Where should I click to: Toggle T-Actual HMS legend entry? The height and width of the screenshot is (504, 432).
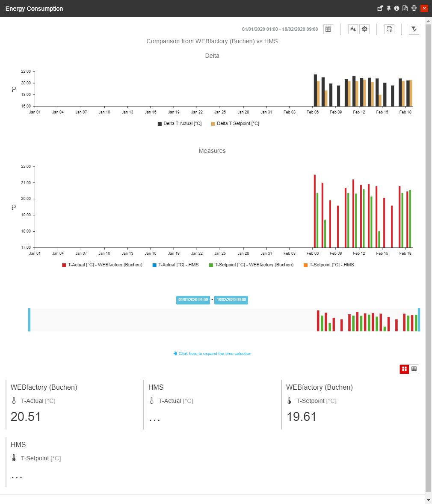(x=175, y=265)
